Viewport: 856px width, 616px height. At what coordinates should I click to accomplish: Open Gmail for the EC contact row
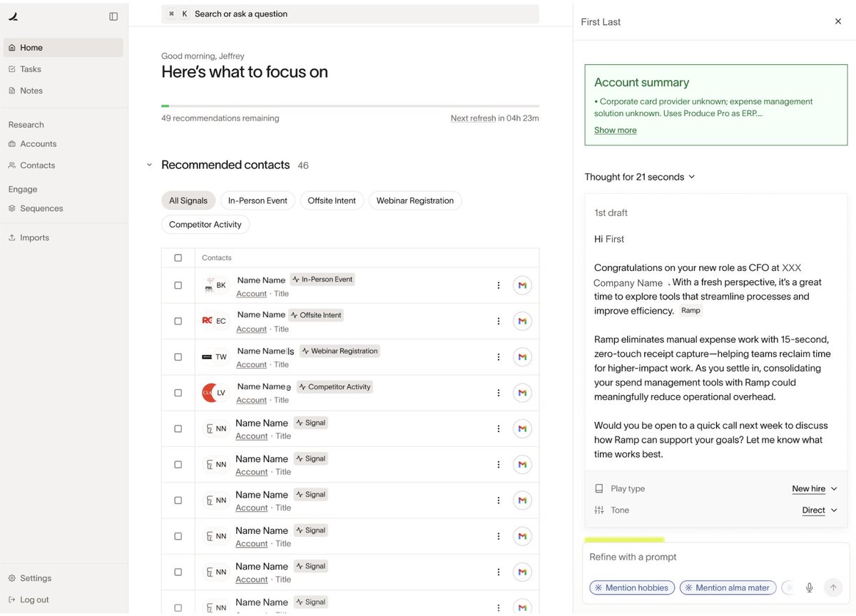point(522,321)
